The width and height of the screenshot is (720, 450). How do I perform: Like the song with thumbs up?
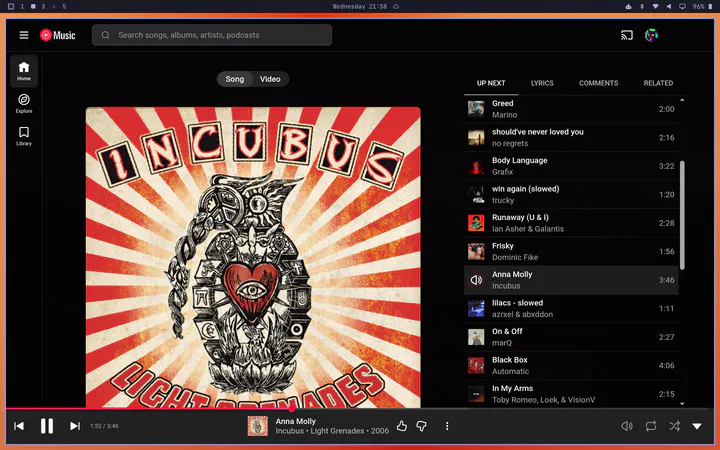coord(402,426)
